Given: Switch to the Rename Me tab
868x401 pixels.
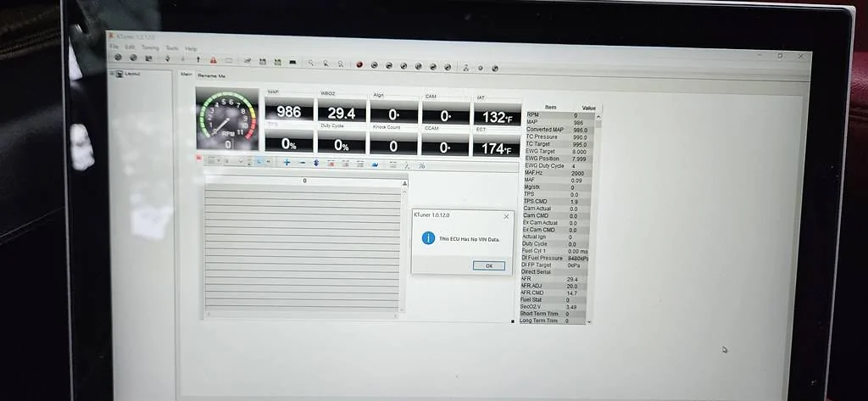Looking at the screenshot, I should tap(211, 75).
